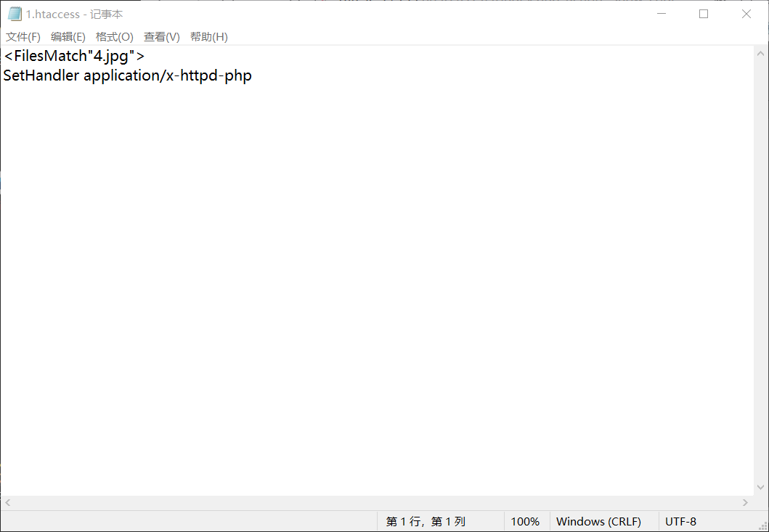Click the UTF-8 encoding status entry

point(680,522)
